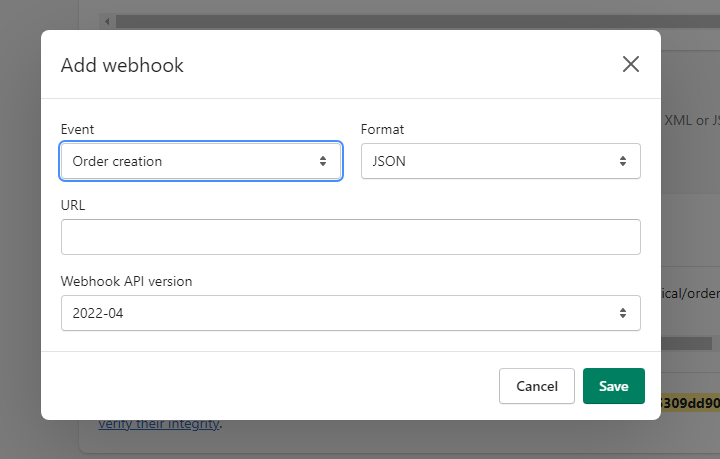Screen dimensions: 720x459
Task: Click the left scroll arrow at top
Action: (x=107, y=20)
